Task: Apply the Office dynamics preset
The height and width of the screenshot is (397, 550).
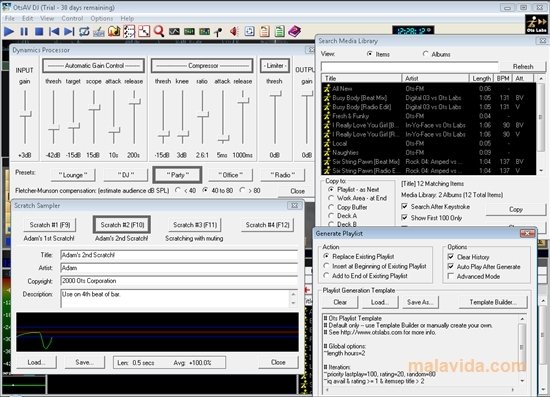Action: click(x=230, y=175)
